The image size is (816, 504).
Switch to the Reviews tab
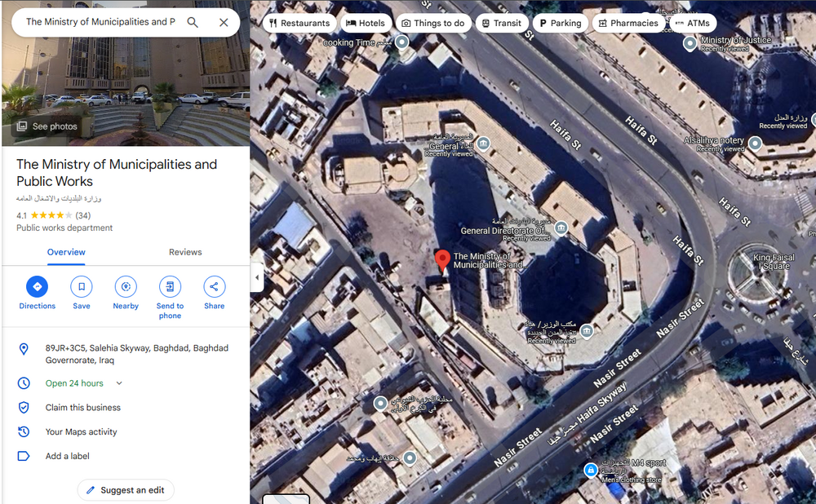coord(185,252)
